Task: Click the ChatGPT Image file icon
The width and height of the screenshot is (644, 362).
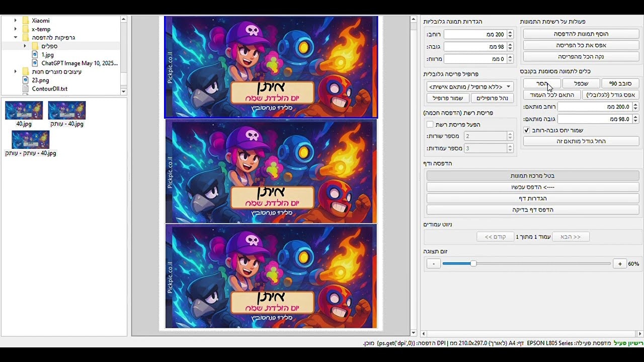Action: [35, 63]
